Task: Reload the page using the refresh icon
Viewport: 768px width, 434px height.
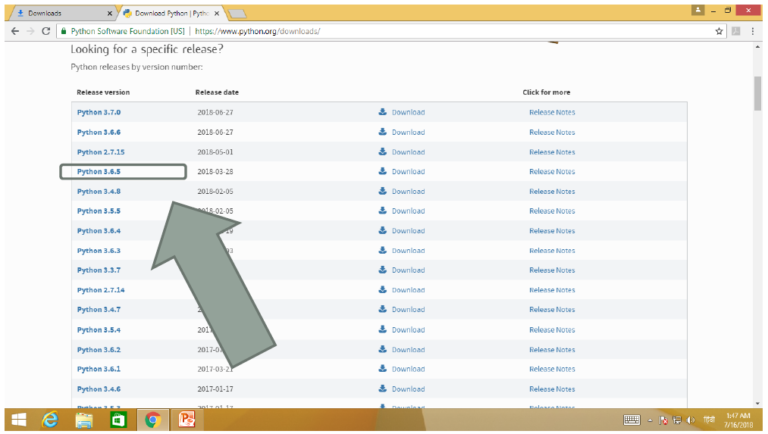Action: pyautogui.click(x=46, y=31)
